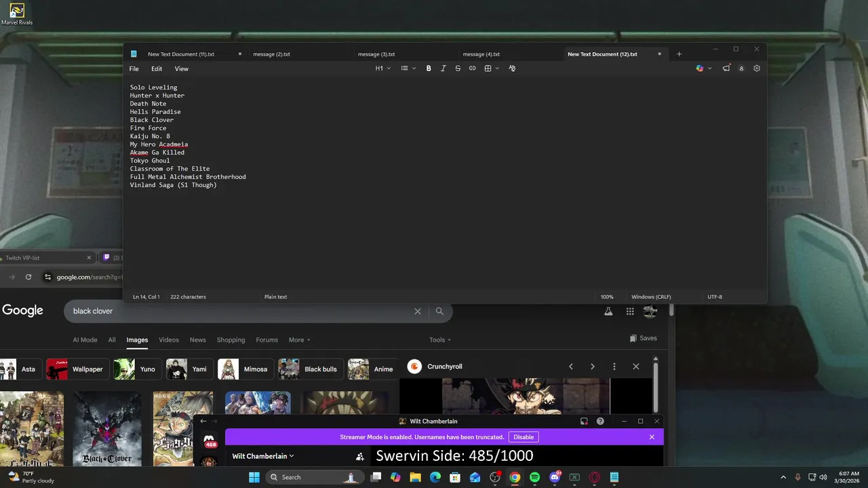Viewport: 868px width, 488px height.
Task: Open the Notepad account profile icon
Action: (741, 68)
